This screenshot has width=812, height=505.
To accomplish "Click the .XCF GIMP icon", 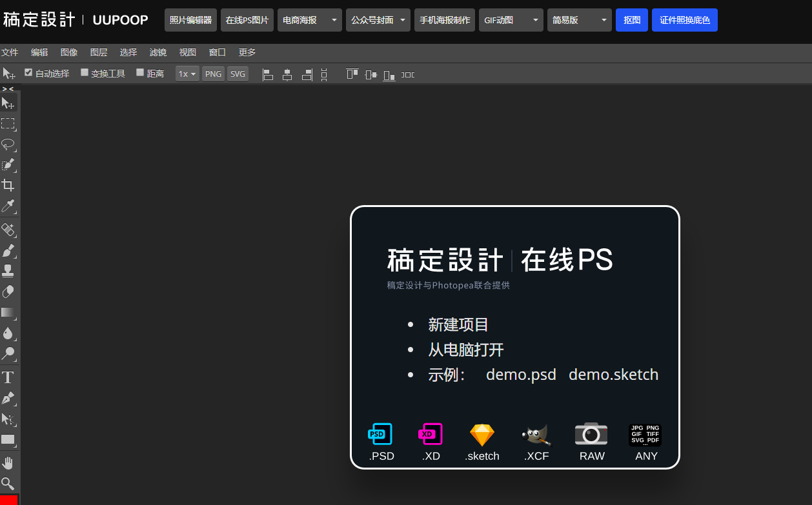I will coord(536,436).
